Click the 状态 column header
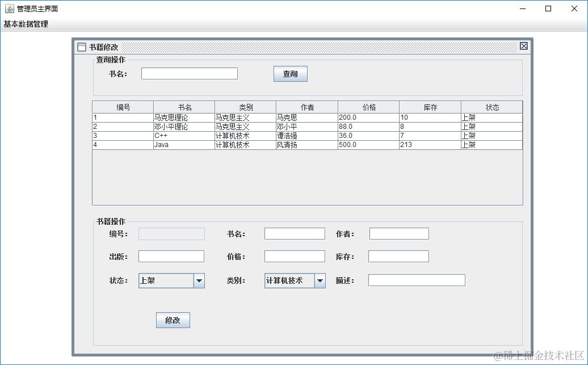The width and height of the screenshot is (588, 365). click(492, 107)
